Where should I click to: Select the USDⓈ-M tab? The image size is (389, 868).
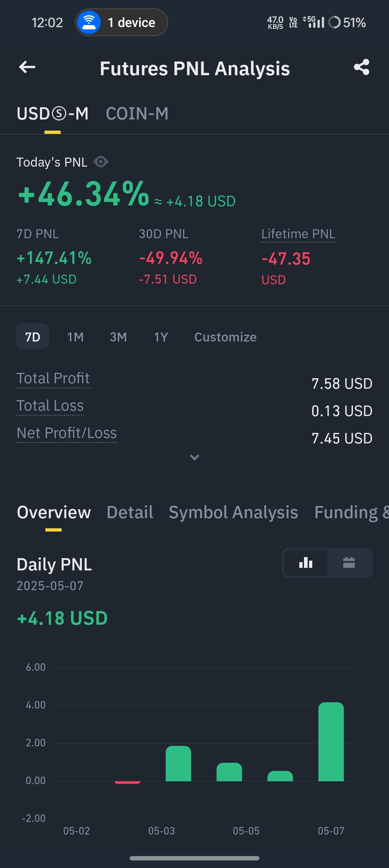click(53, 114)
